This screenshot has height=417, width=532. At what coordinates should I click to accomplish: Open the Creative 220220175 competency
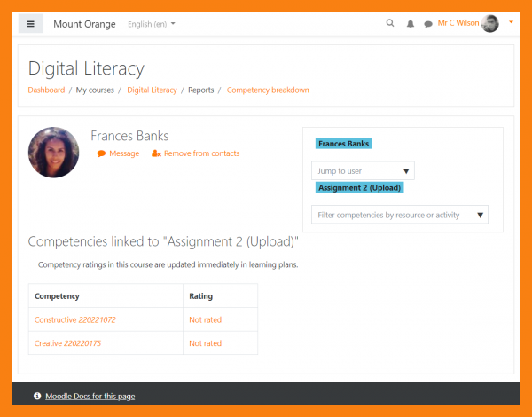pos(67,343)
